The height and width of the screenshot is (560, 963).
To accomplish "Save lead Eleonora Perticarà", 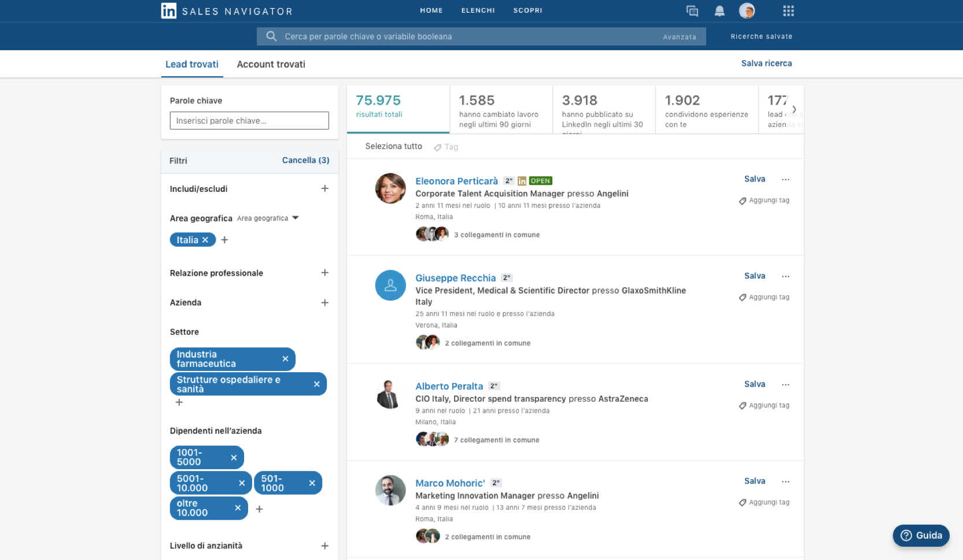I will [x=755, y=179].
